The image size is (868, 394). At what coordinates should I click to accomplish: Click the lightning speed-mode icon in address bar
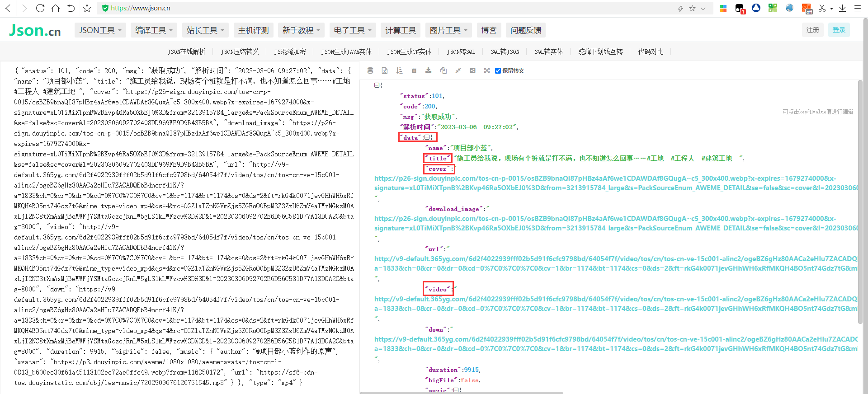pyautogui.click(x=680, y=9)
